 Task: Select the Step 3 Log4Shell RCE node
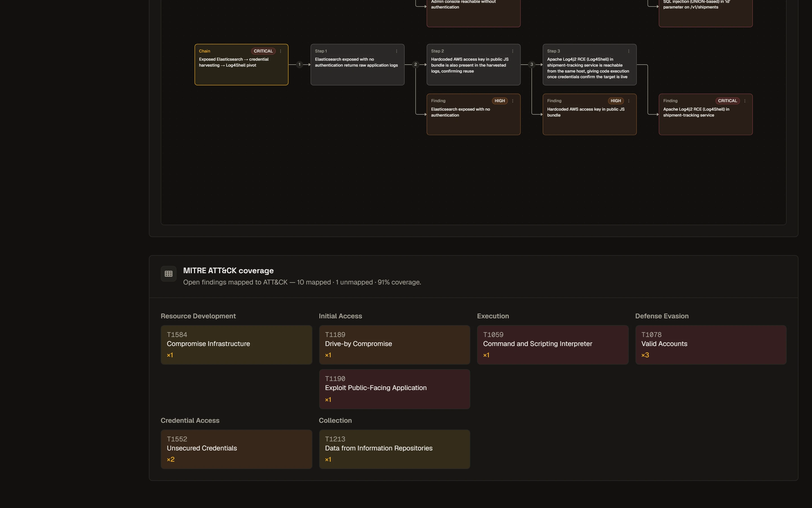point(590,65)
